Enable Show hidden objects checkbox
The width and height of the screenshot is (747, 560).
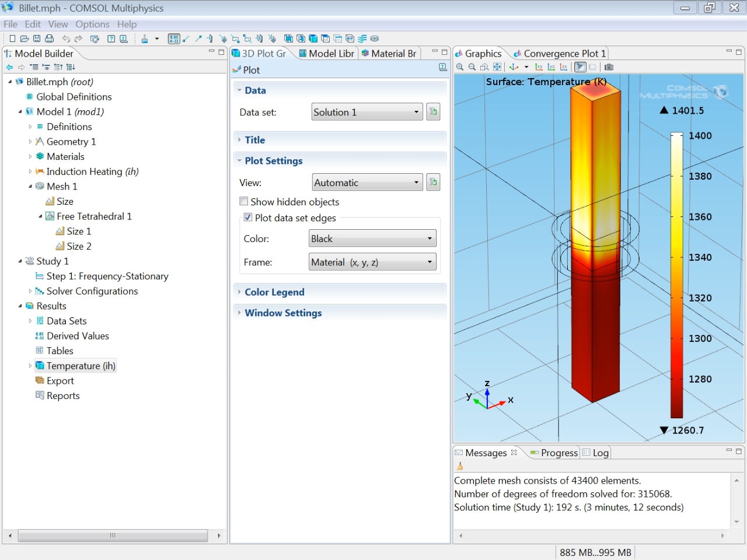(x=244, y=201)
